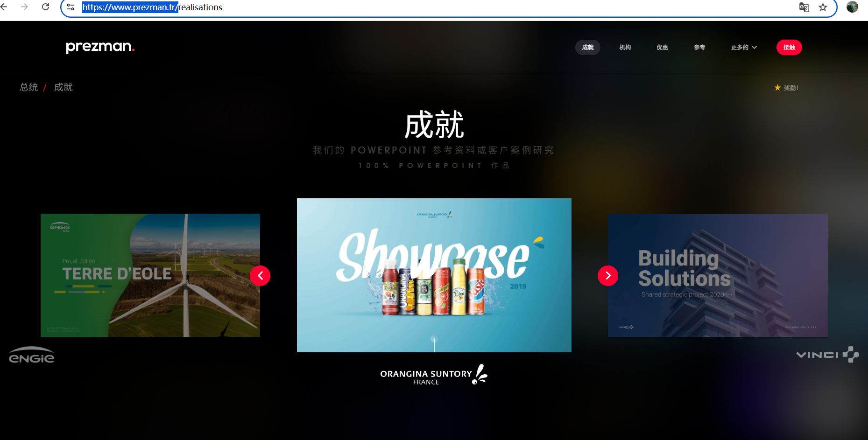Click the 我们的 POWERPOINT 参考资料或客户案例研究 subtitle

click(433, 150)
